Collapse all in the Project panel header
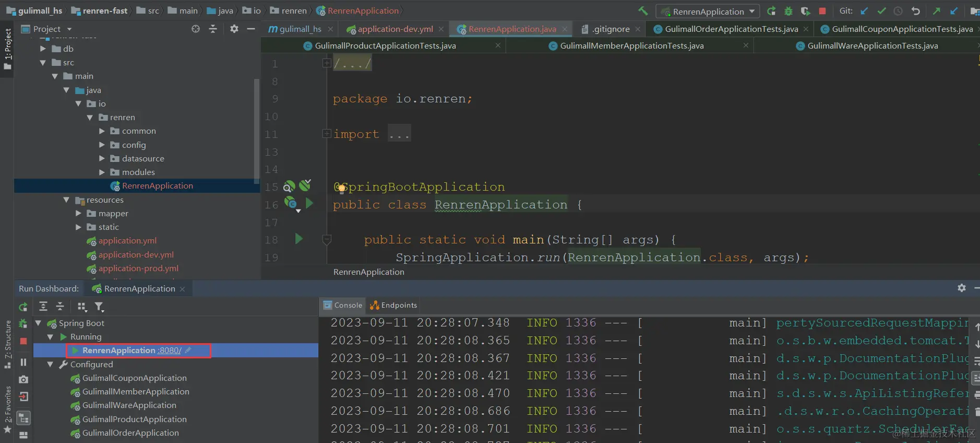Screen dimensions: 980x443 coord(213,29)
